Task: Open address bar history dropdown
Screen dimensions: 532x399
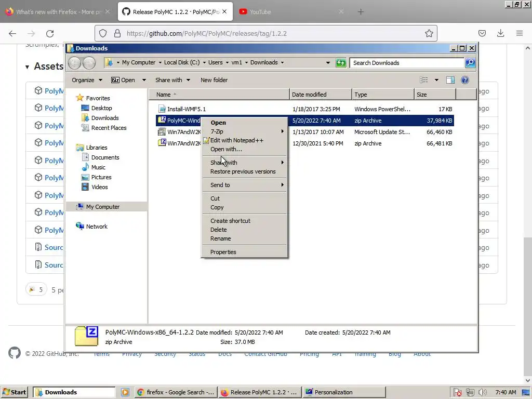Action: coord(328,63)
